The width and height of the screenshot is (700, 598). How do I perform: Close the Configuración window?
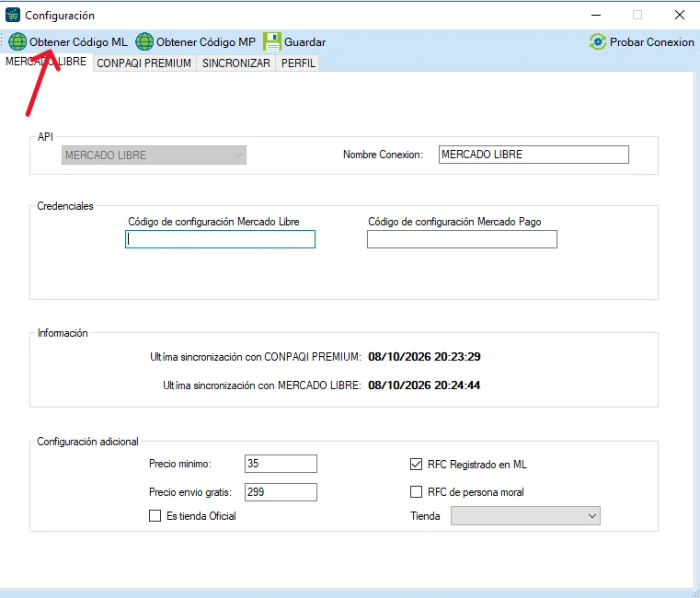680,16
